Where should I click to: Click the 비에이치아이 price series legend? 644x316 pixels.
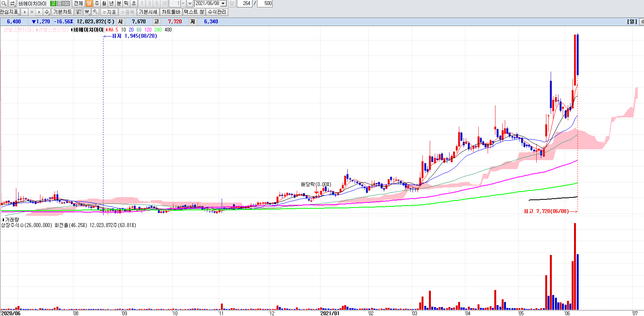pos(88,30)
